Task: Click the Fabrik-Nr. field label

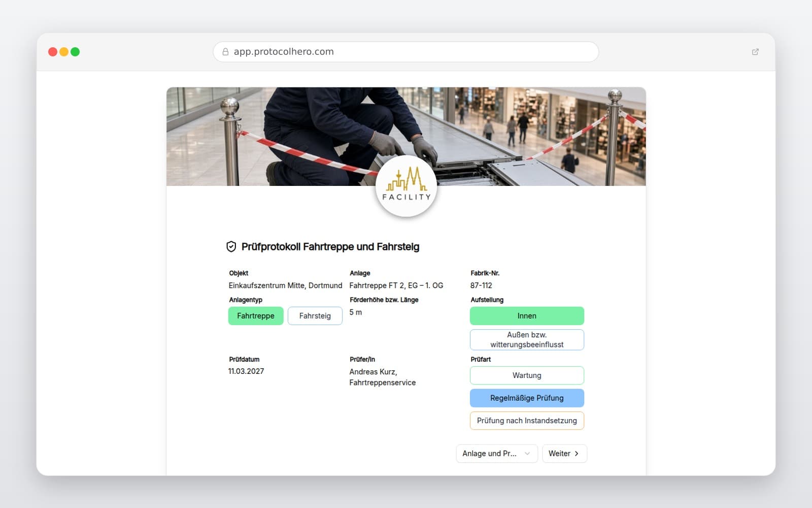Action: point(485,273)
